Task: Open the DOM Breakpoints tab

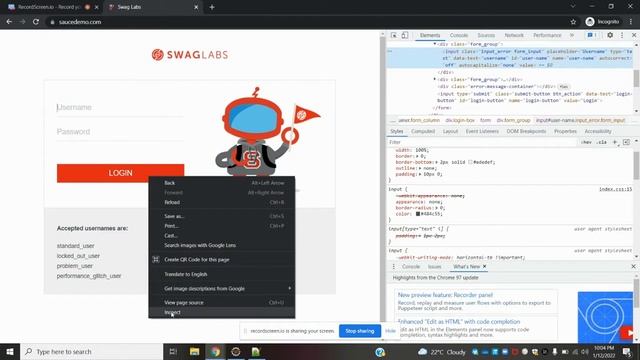Action: pos(526,131)
